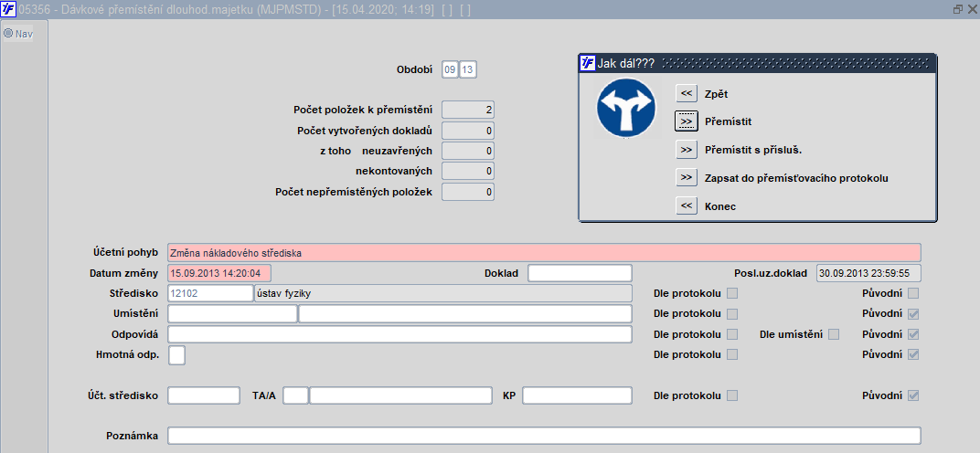Click the fork-arrows road sign image

(625, 108)
